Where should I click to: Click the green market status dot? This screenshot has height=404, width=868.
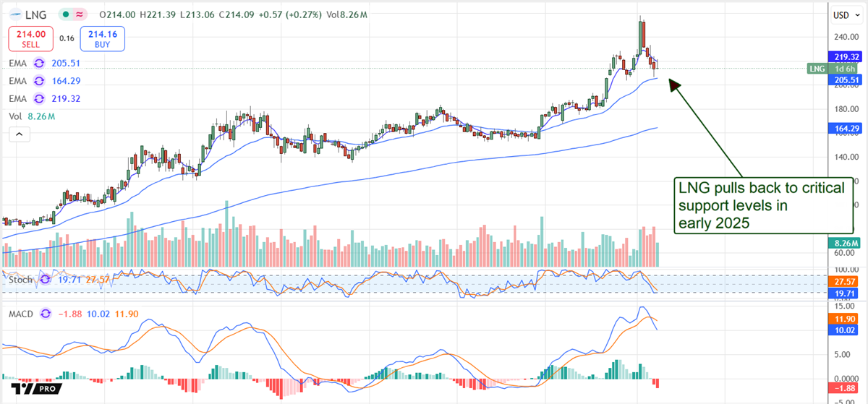(66, 14)
